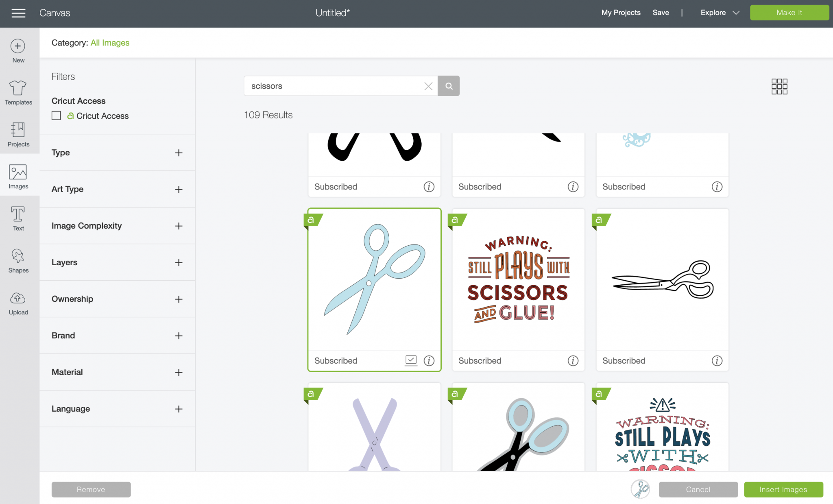833x504 pixels.
Task: Open Templates from sidebar
Action: [x=18, y=92]
